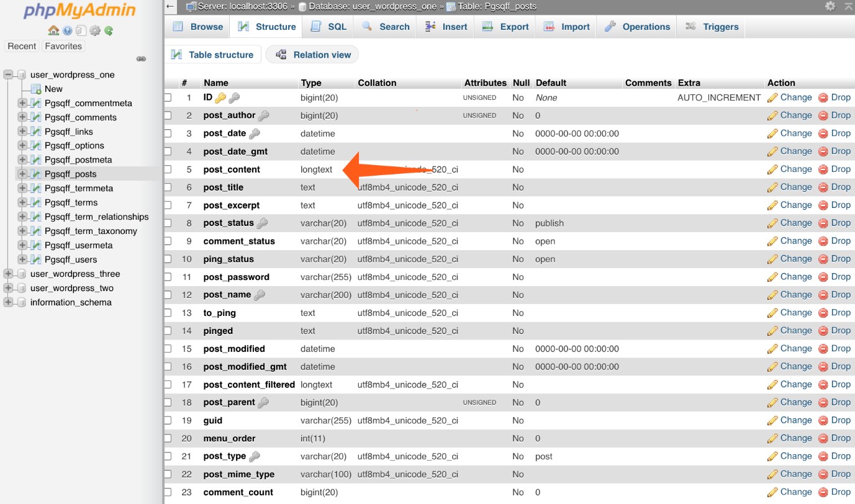855x504 pixels.
Task: Navigate home using the phpMyAdmin house icon
Action: point(53,30)
